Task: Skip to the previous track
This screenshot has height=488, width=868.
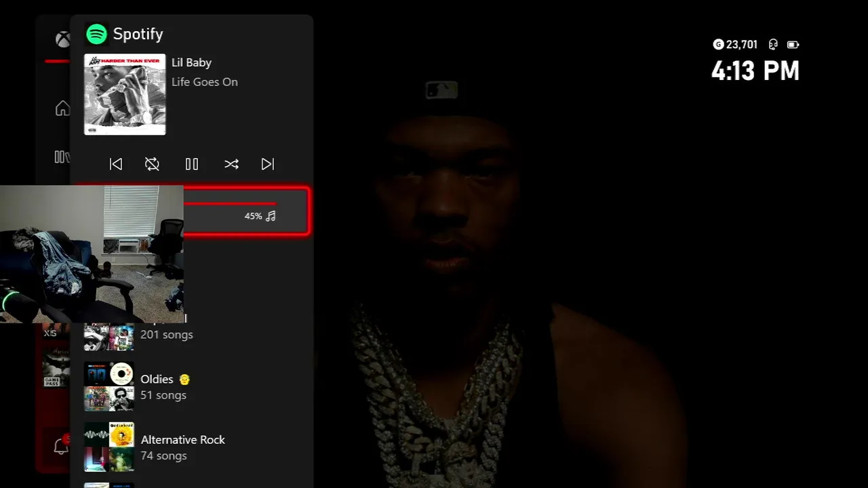Action: click(116, 164)
